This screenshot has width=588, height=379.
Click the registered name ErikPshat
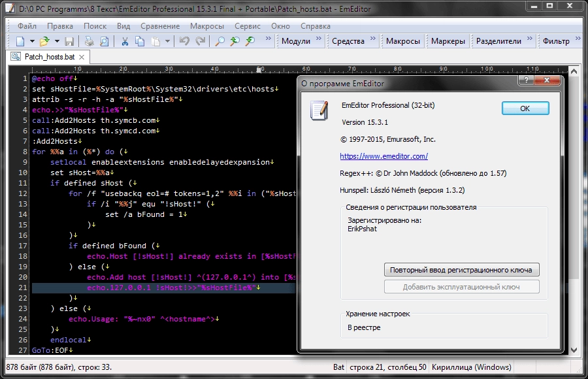click(x=362, y=229)
